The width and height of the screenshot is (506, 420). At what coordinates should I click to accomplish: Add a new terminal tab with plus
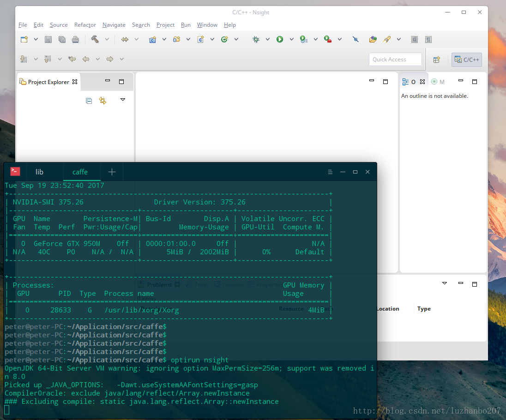point(112,172)
